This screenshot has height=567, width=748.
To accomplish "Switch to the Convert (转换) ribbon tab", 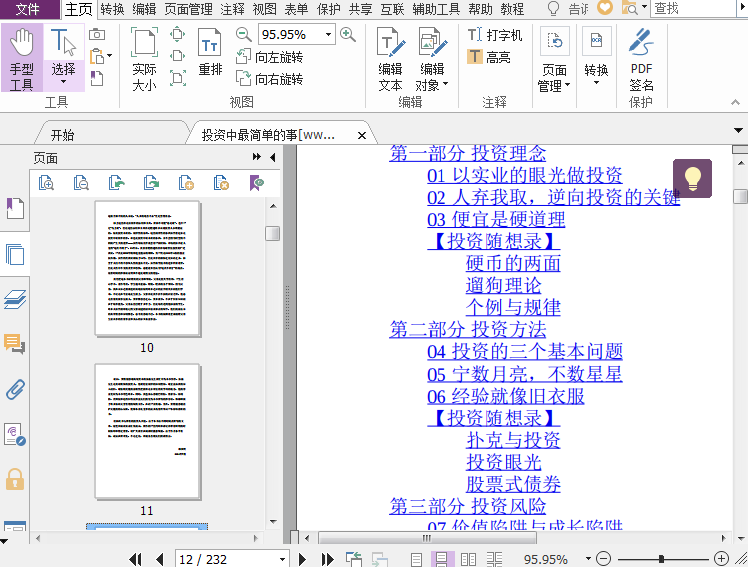I will [x=112, y=9].
